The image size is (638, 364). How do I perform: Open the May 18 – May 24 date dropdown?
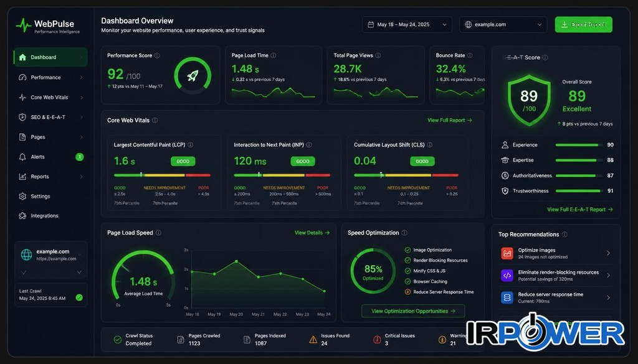click(407, 24)
